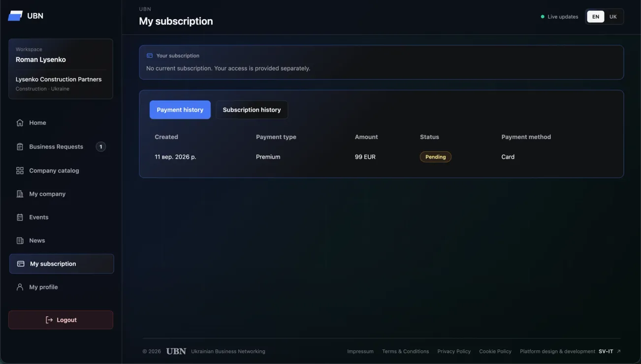Click the green Live updates indicator dot
The height and width of the screenshot is (364, 641).
(x=543, y=17)
